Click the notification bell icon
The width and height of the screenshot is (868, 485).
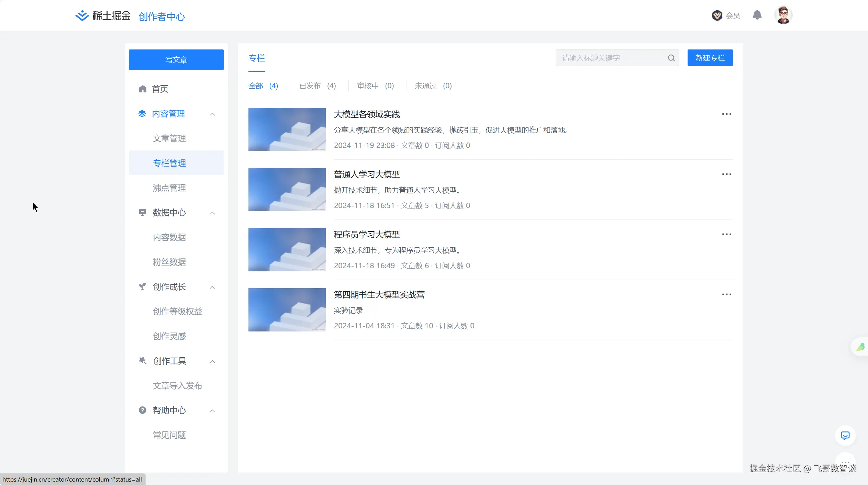click(757, 15)
